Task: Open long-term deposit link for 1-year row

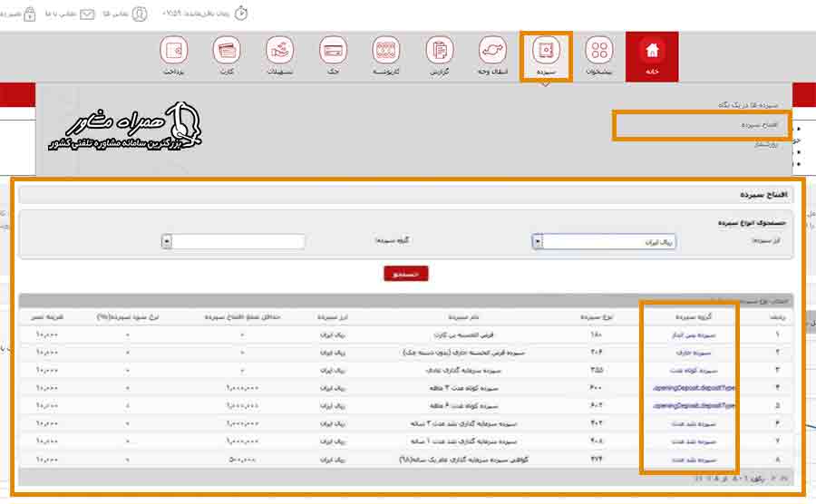Action: [x=694, y=442]
